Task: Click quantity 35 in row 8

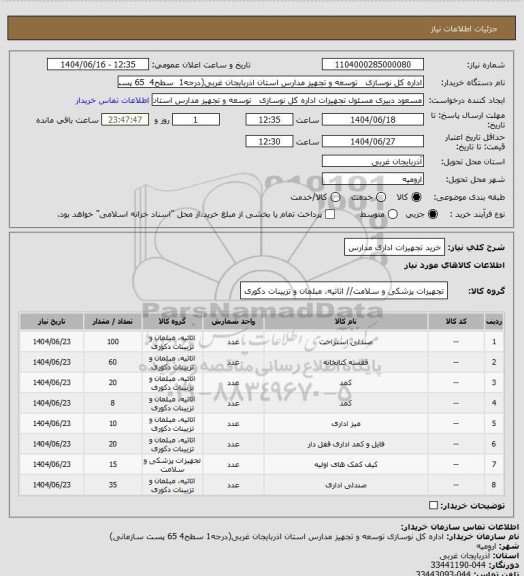Action: (112, 485)
